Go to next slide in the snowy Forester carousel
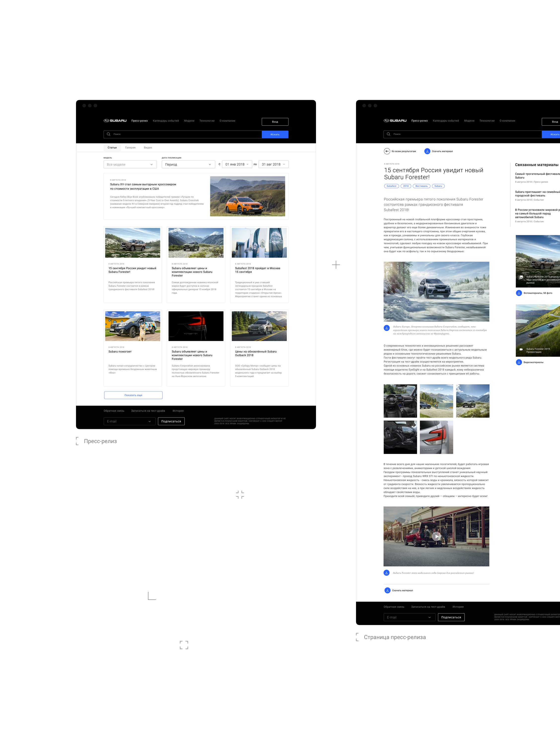The width and height of the screenshot is (560, 745). 481,292
